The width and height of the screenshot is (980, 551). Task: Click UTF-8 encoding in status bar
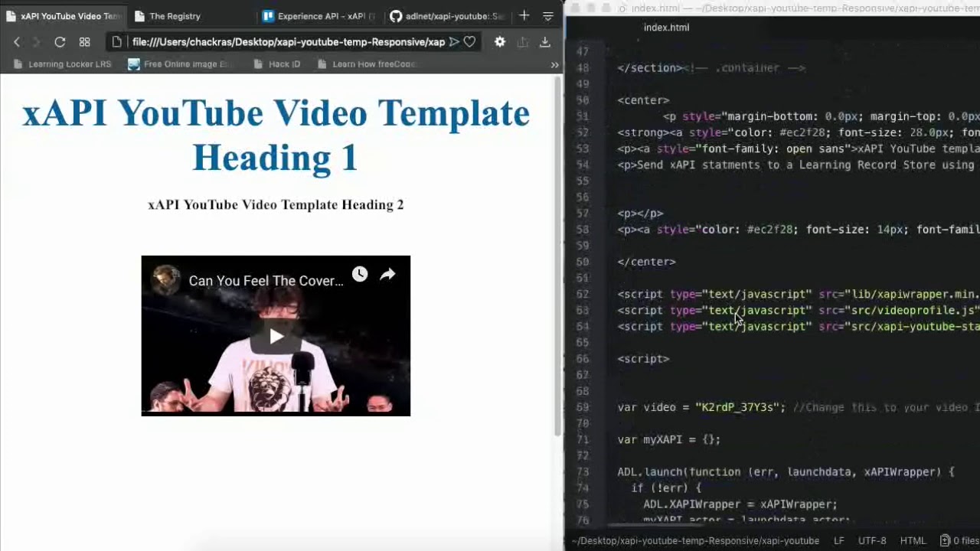[872, 540]
